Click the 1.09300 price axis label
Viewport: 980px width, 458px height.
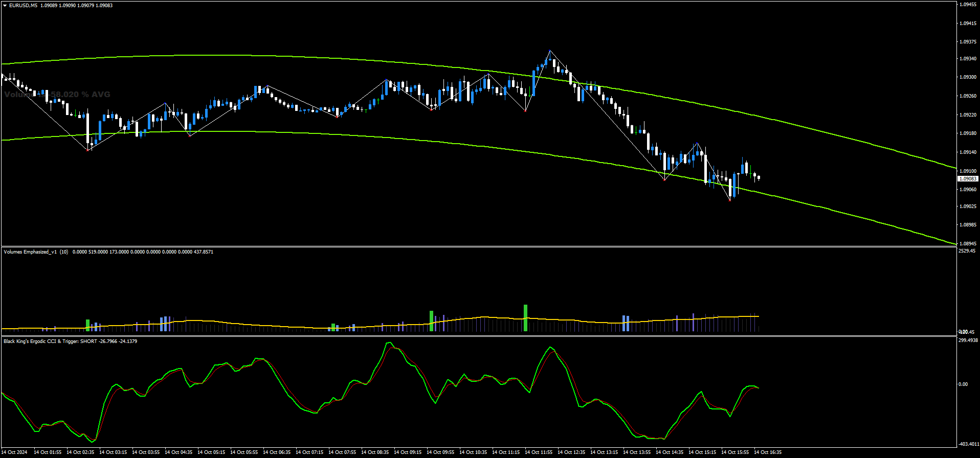(967, 77)
